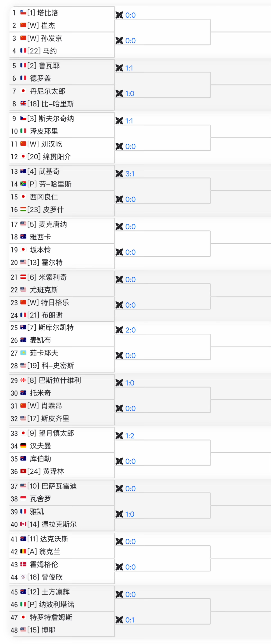Open the 1:2 head-to-head score link
271x644 pixels.
click(130, 436)
